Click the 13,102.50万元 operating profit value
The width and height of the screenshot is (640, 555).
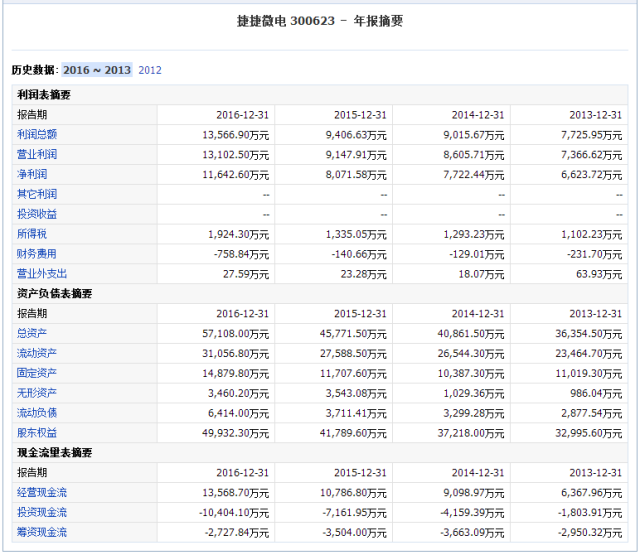(236, 155)
